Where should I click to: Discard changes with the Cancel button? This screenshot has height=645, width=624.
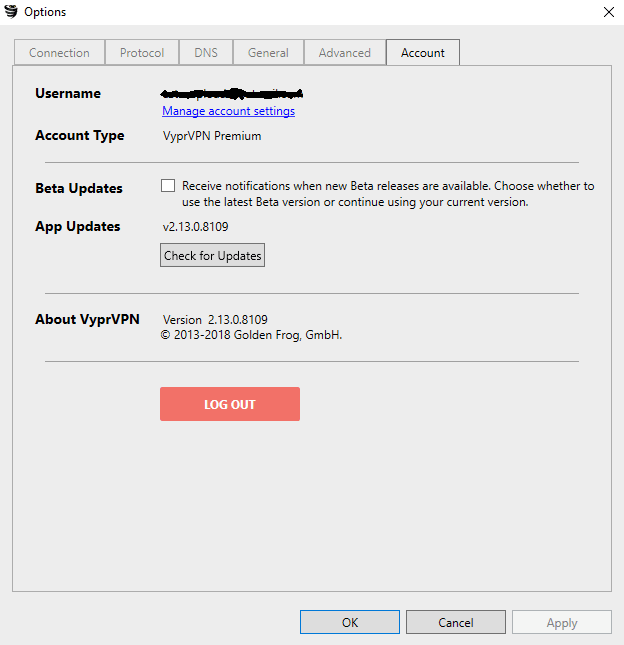coord(456,622)
